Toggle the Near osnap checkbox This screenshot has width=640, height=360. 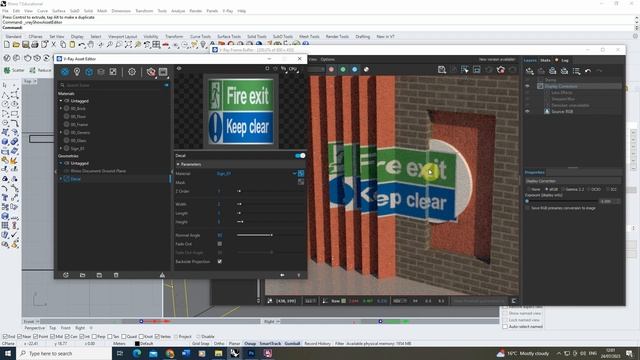tap(20, 337)
